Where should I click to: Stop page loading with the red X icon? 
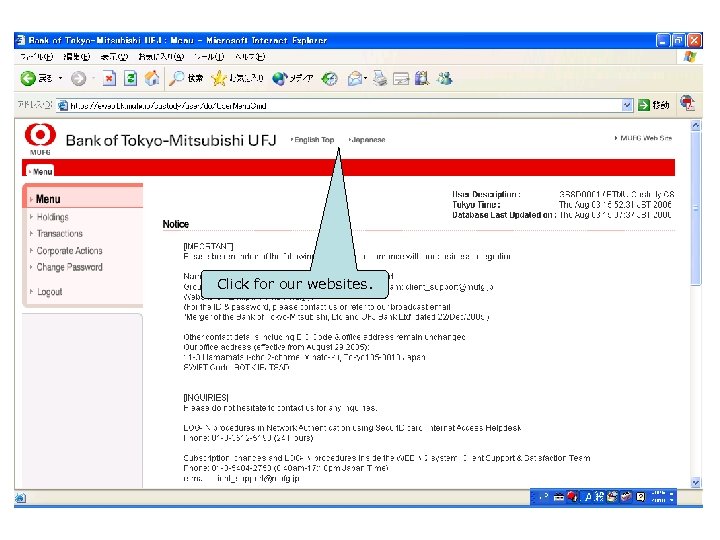pyautogui.click(x=109, y=79)
